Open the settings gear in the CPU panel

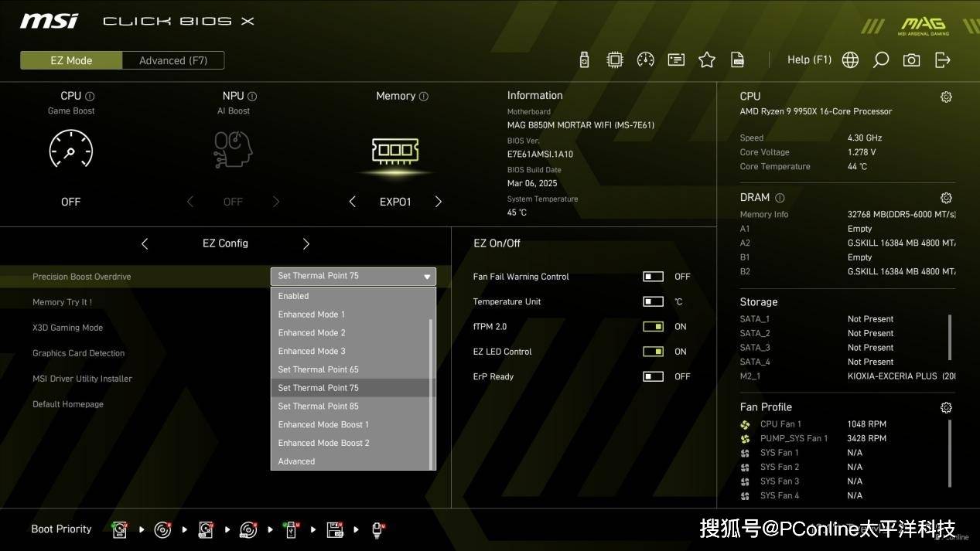point(946,97)
